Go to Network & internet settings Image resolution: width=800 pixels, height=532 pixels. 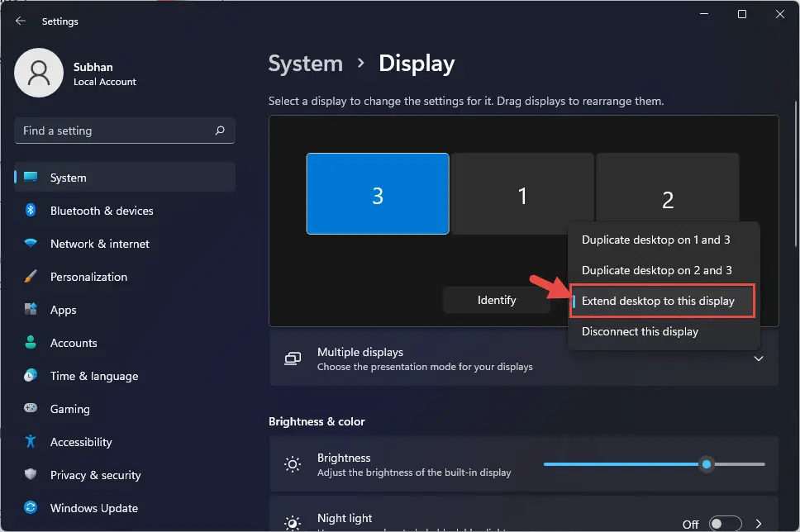click(125, 244)
